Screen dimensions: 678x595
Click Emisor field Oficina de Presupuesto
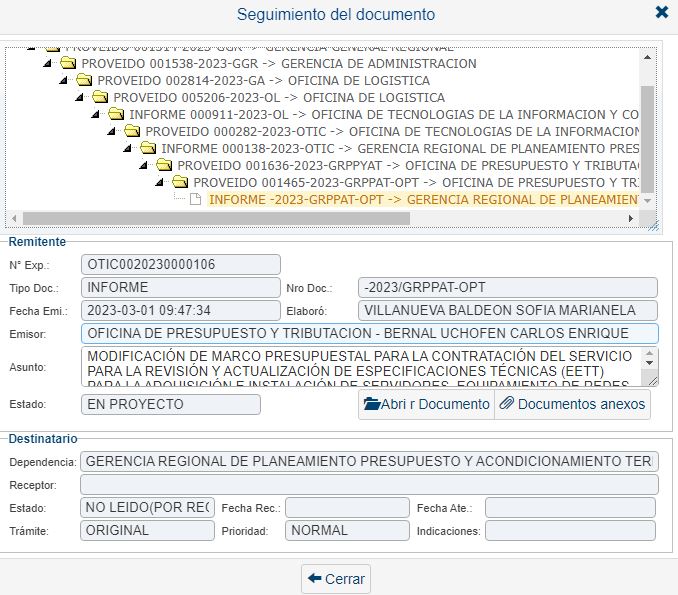pyautogui.click(x=370, y=333)
